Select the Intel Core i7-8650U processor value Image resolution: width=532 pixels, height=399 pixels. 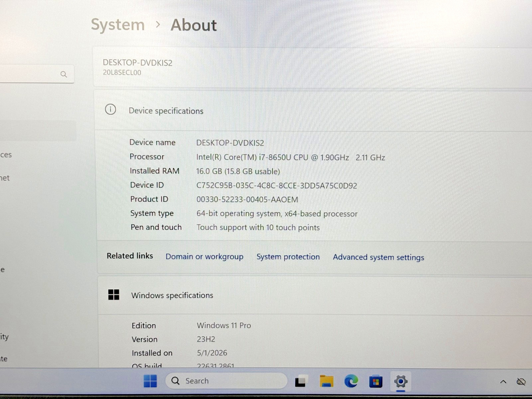pos(291,157)
